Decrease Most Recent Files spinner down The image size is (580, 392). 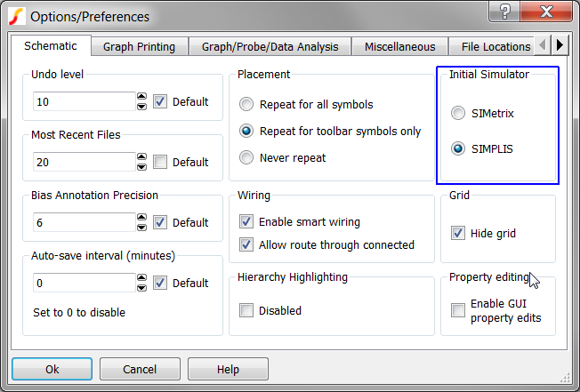point(141,167)
